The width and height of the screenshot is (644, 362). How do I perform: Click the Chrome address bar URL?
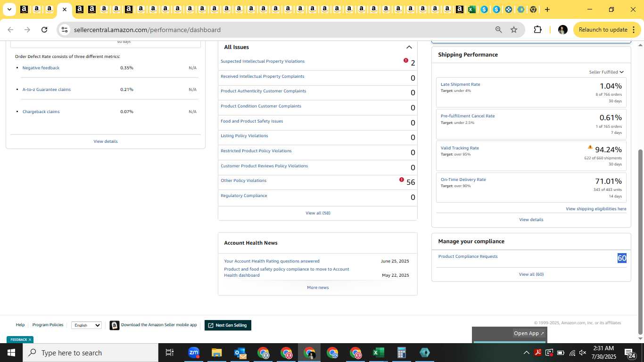pyautogui.click(x=147, y=30)
